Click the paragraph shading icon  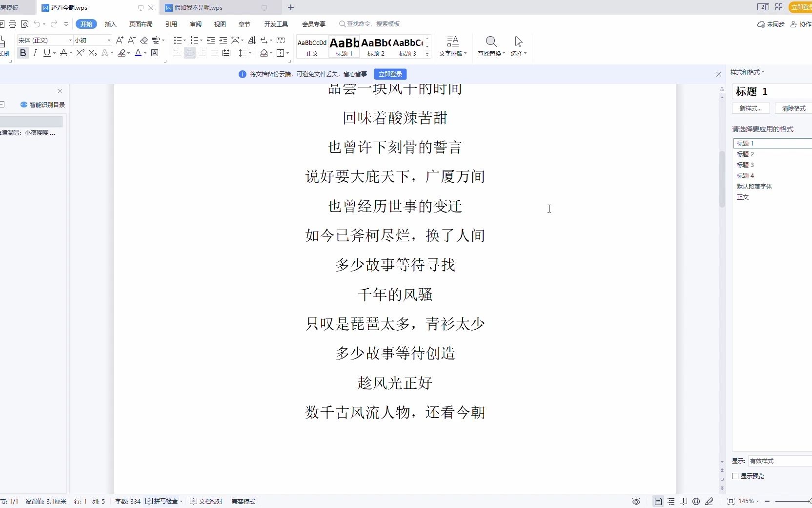(264, 53)
